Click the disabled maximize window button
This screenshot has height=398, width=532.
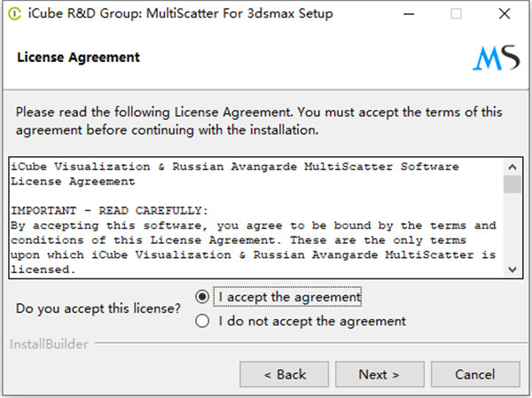[456, 14]
